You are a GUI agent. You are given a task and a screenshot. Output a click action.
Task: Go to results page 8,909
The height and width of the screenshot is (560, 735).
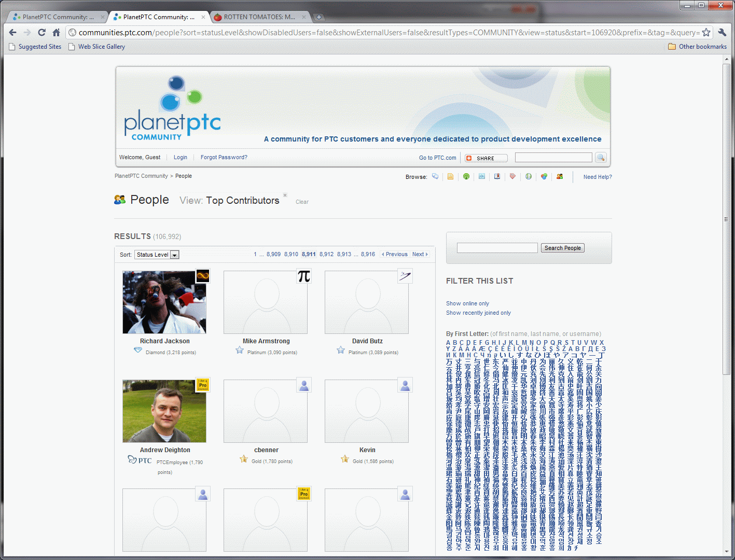[273, 254]
